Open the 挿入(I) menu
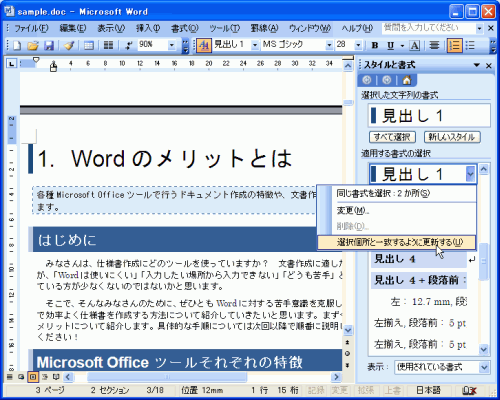The height and width of the screenshot is (400, 500). click(148, 28)
